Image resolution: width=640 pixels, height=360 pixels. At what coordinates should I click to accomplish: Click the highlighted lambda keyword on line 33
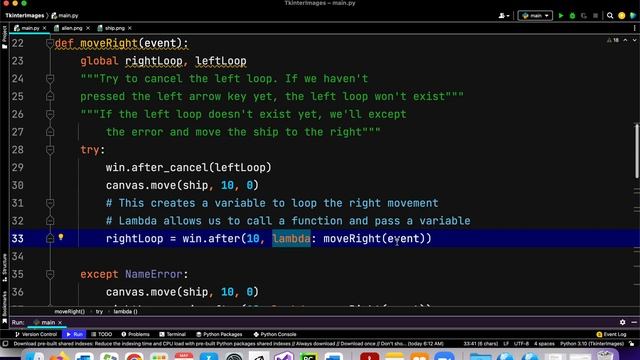[x=291, y=238]
